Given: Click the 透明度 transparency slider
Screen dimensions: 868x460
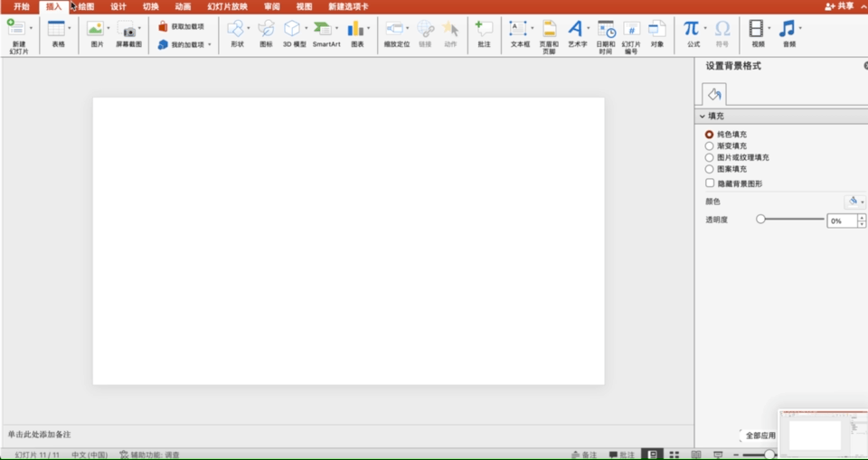Looking at the screenshot, I should click(x=792, y=220).
